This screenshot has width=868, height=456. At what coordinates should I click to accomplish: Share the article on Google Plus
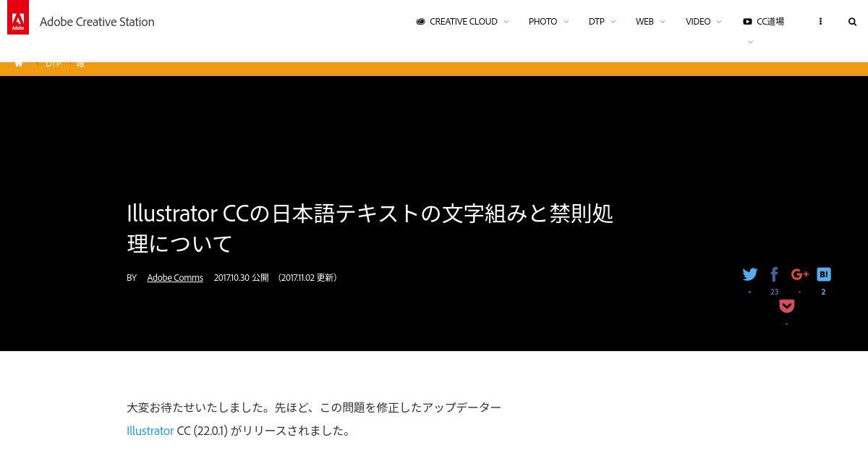(799, 274)
